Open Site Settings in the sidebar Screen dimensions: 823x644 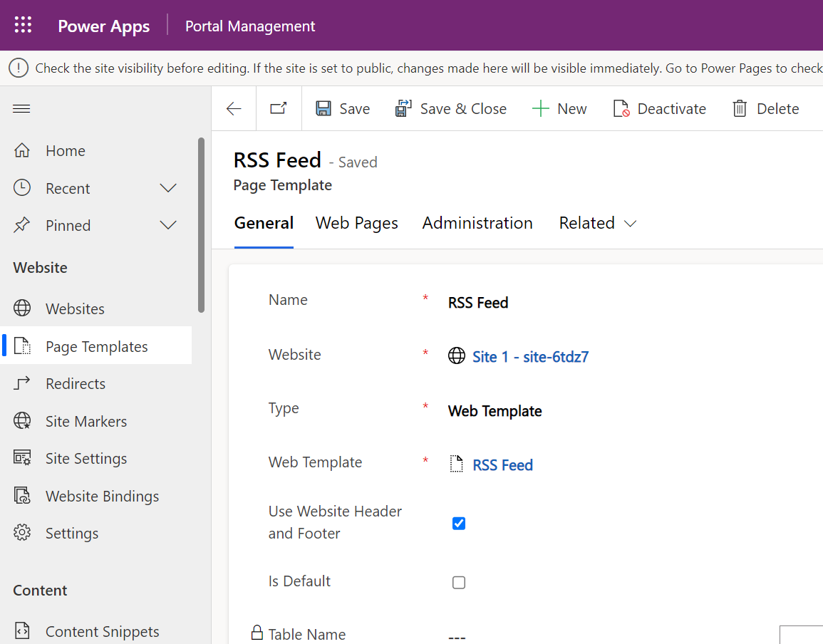[86, 458]
